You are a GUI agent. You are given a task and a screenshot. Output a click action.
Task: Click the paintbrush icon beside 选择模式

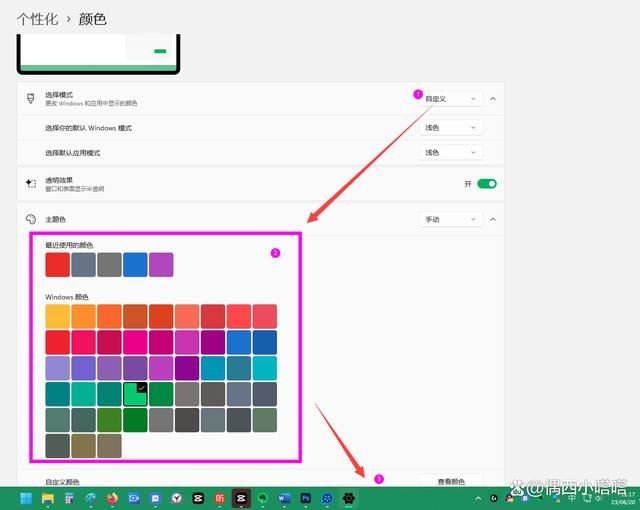[x=31, y=98]
